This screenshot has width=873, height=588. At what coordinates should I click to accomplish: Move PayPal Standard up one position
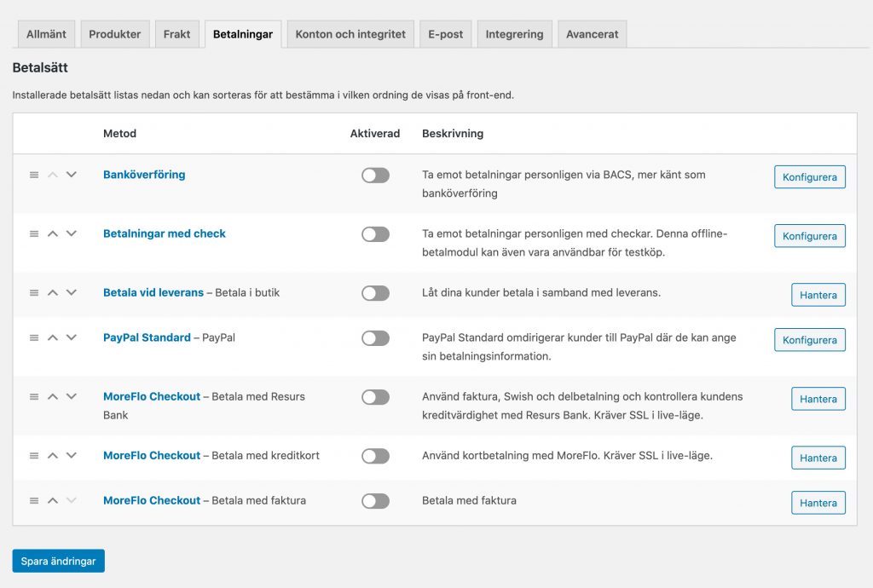point(53,337)
